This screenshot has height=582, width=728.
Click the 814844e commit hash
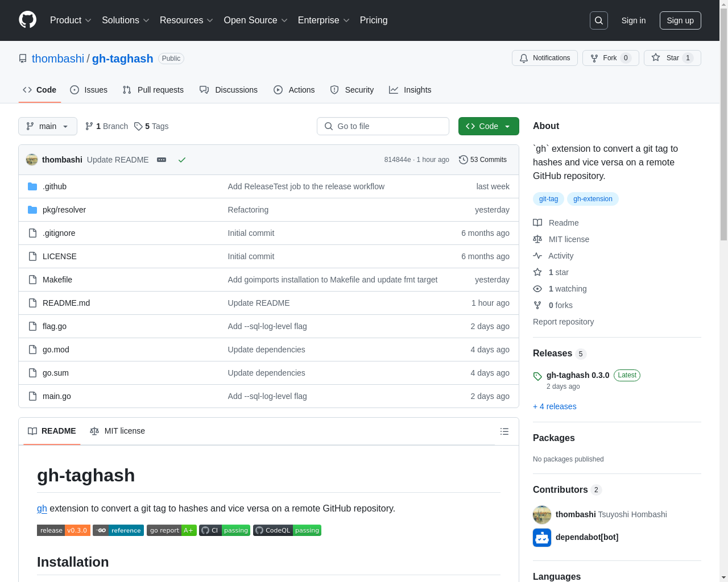tap(397, 160)
